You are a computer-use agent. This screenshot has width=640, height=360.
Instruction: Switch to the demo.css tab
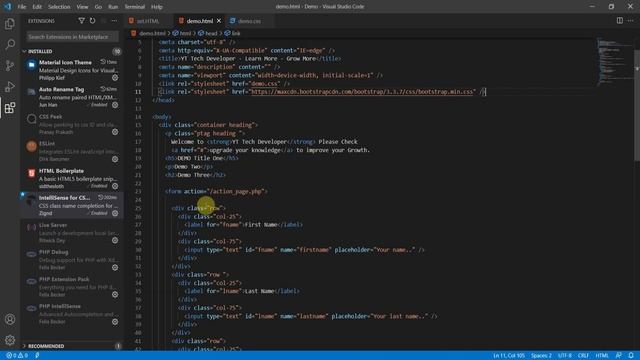[x=249, y=21]
